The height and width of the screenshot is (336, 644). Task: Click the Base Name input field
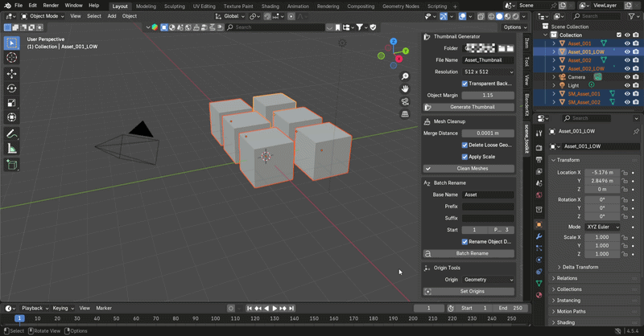pos(488,195)
